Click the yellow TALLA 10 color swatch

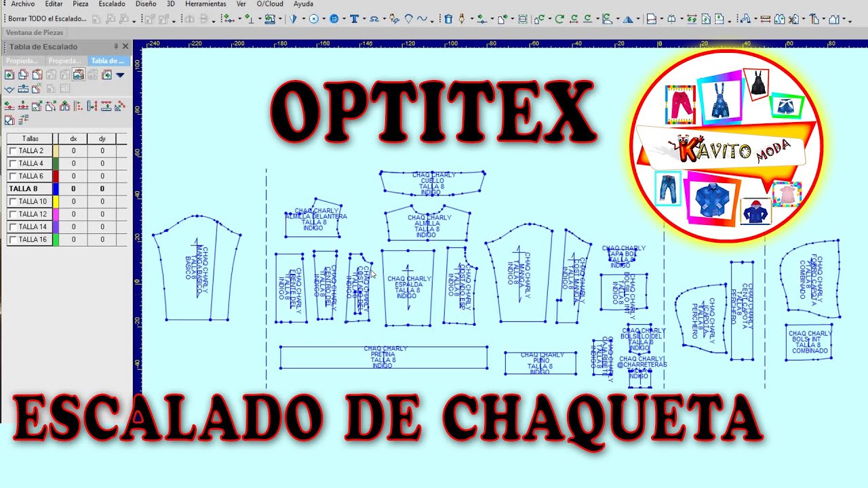click(x=56, y=201)
